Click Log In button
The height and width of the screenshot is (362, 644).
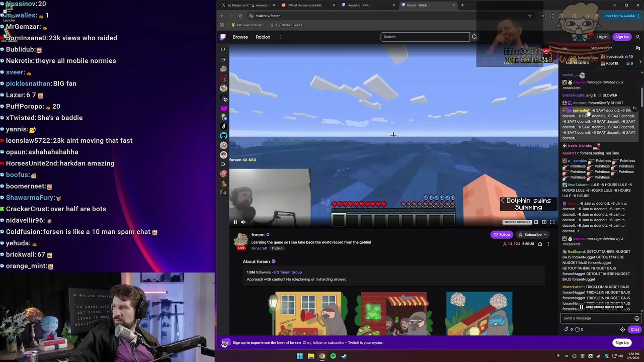602,37
